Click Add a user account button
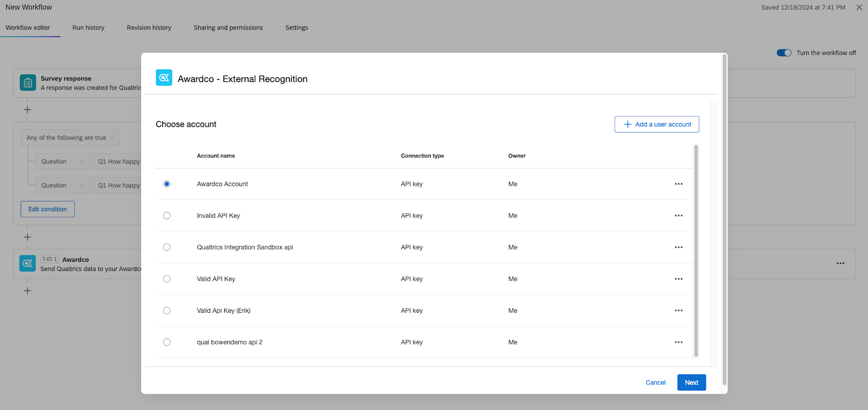 click(x=656, y=124)
